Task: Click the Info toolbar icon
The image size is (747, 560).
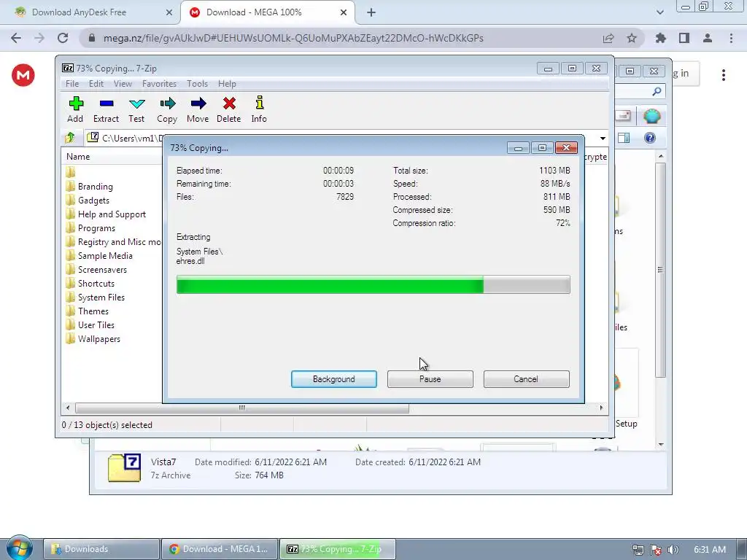Action: point(259,109)
